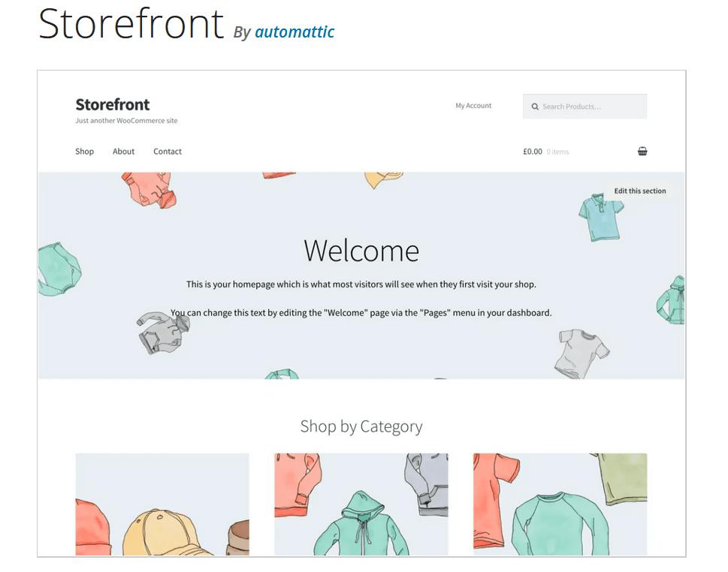Click the Shop by Category heading
Screen dimensions: 728x572
pos(361,426)
